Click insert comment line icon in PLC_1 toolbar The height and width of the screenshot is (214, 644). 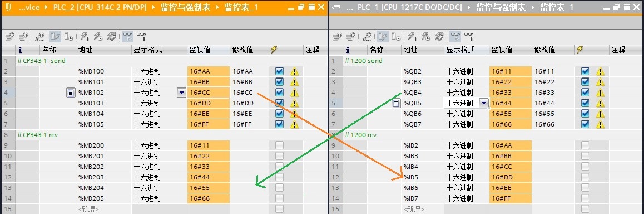point(367,37)
